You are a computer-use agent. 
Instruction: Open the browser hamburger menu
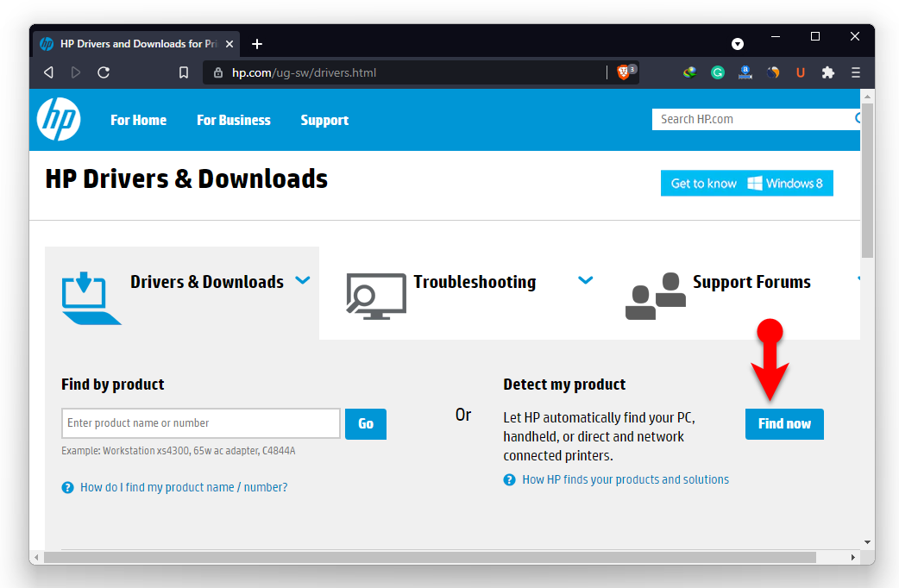(856, 73)
